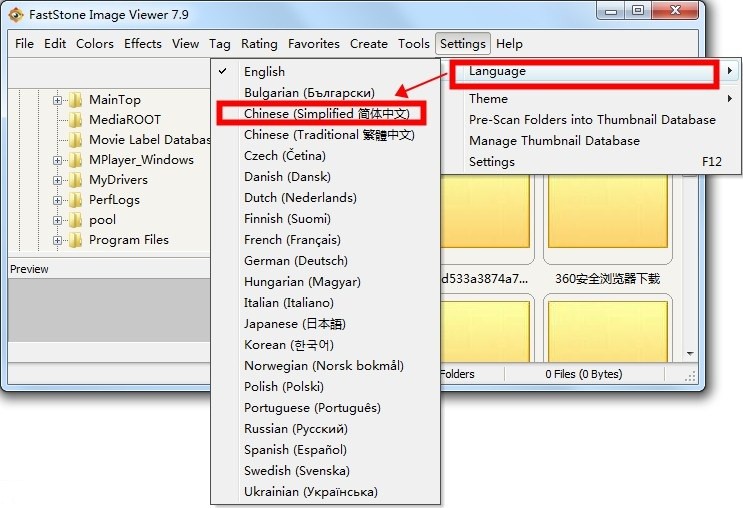Select Czech language
The image size is (743, 508).
click(325, 155)
